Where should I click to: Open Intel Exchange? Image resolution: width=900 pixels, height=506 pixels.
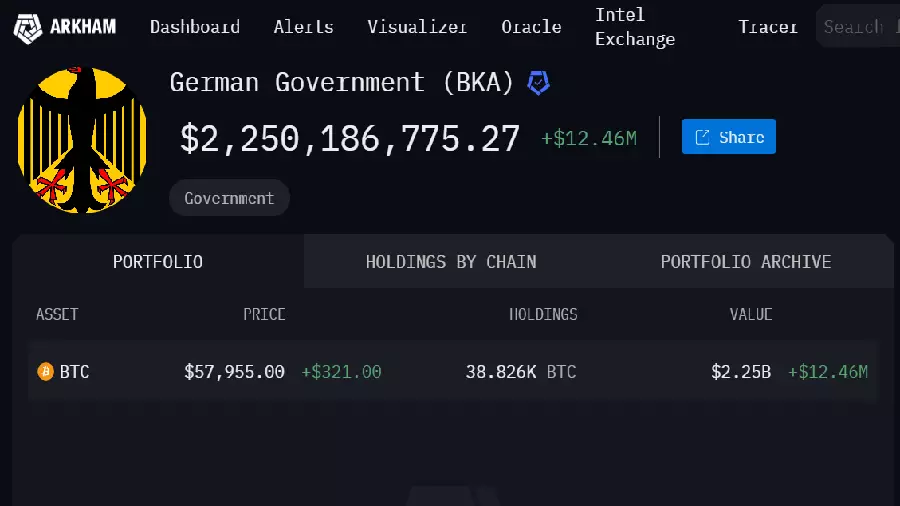[635, 27]
